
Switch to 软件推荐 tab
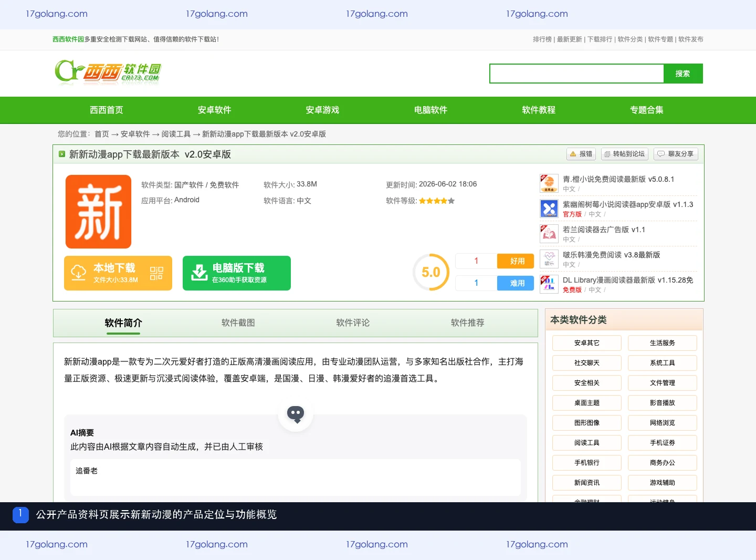pyautogui.click(x=468, y=323)
